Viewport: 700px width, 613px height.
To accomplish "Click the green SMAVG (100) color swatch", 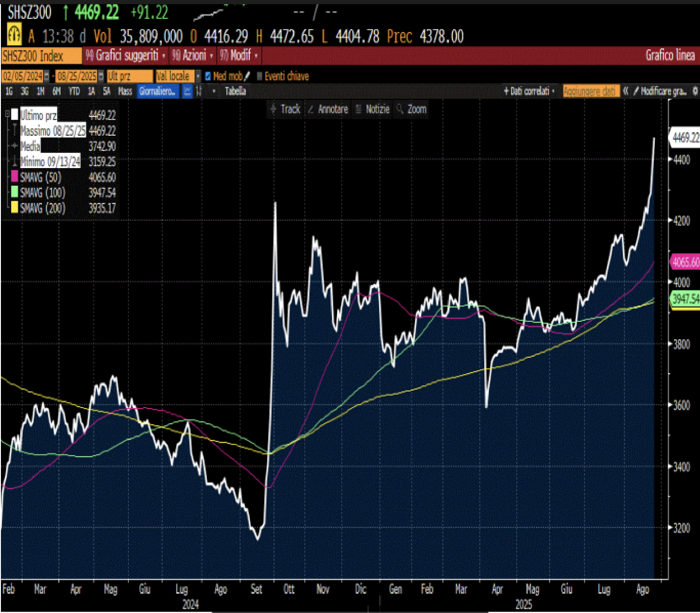I will (x=15, y=192).
